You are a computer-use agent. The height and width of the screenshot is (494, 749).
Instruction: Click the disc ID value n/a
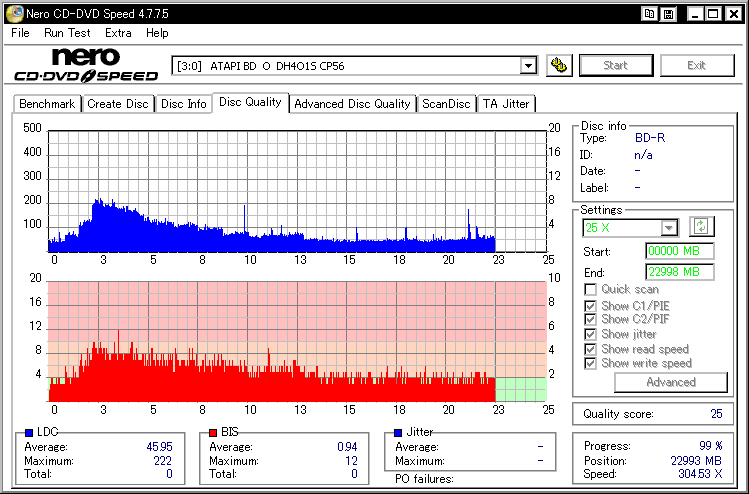point(643,155)
